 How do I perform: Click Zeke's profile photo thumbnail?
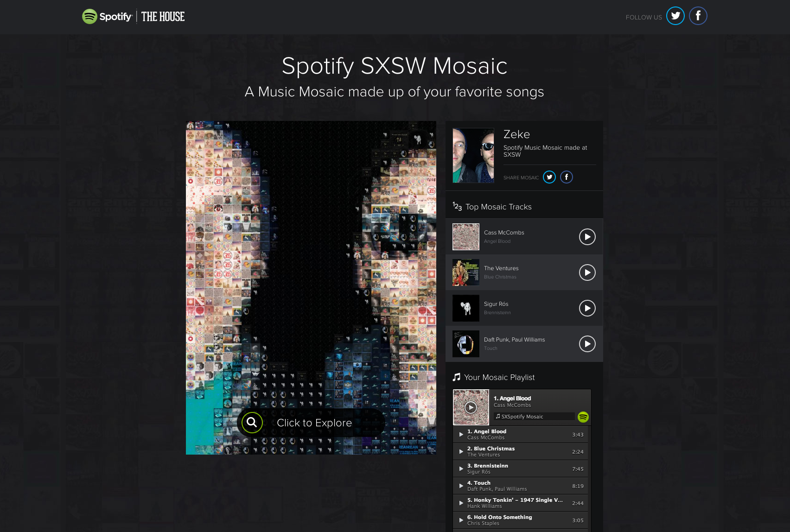(x=473, y=155)
